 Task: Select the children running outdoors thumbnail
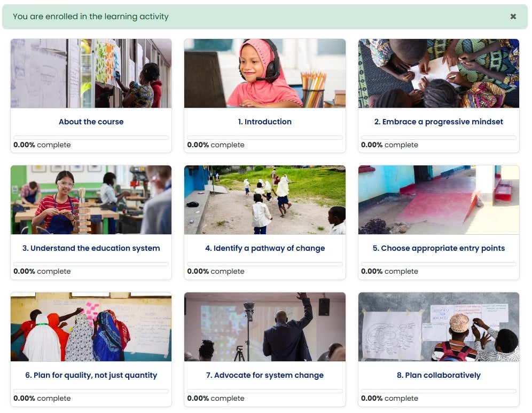[x=264, y=200]
